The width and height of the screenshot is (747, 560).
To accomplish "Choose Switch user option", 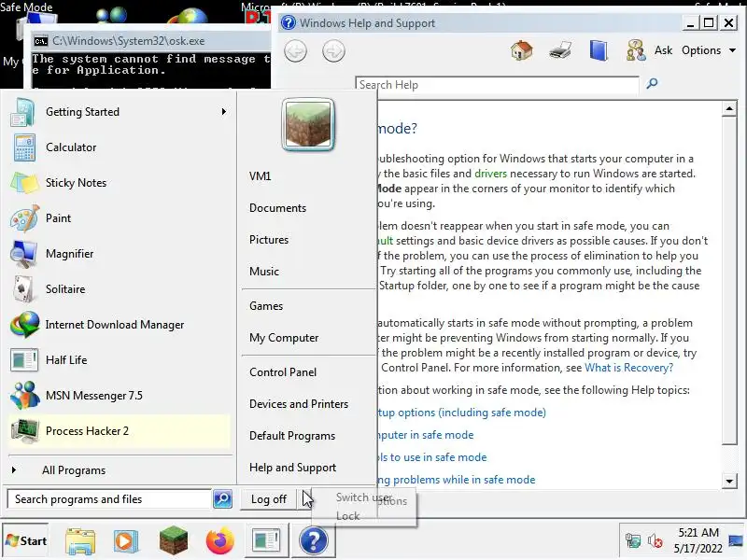I will click(x=364, y=497).
